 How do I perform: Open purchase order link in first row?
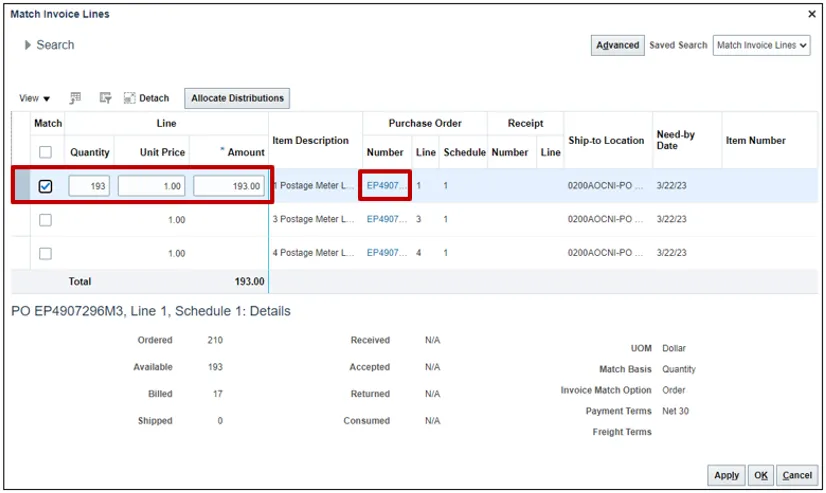385,186
